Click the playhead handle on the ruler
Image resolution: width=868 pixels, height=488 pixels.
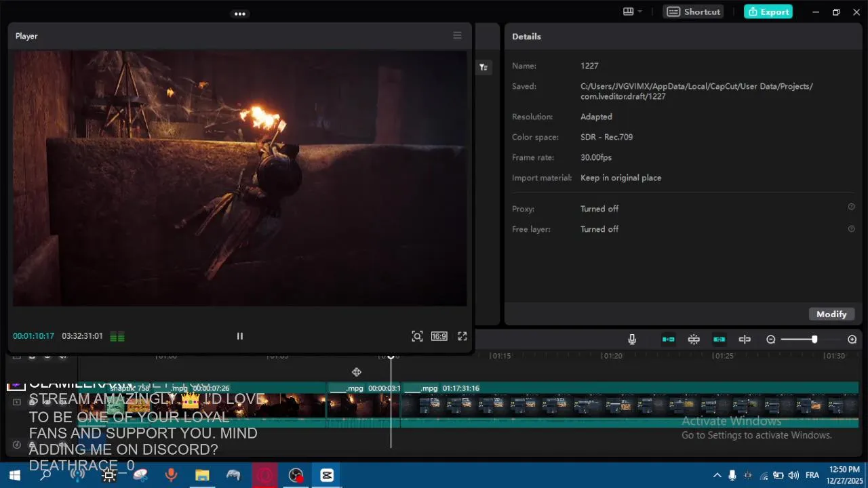pos(391,357)
